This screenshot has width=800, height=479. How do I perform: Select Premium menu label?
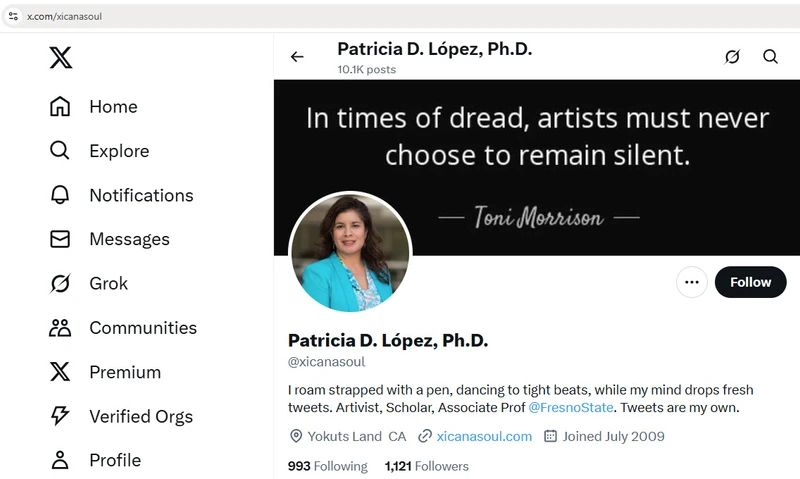tap(125, 372)
